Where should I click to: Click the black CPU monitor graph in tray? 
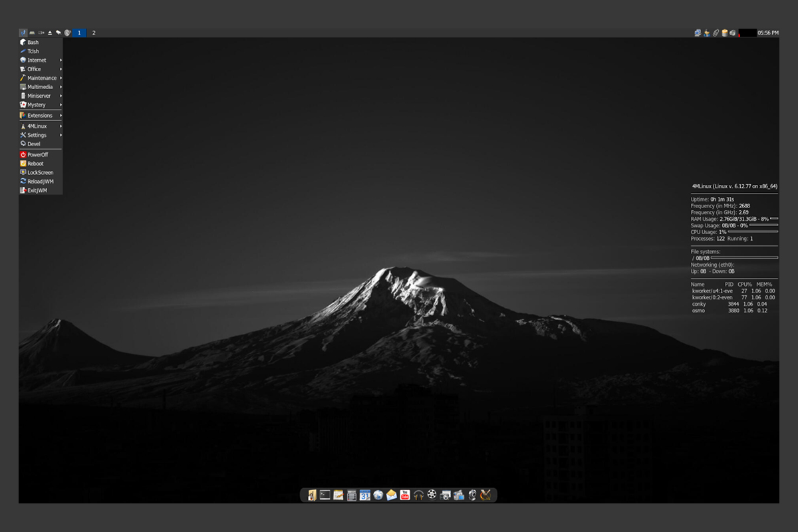tap(747, 33)
